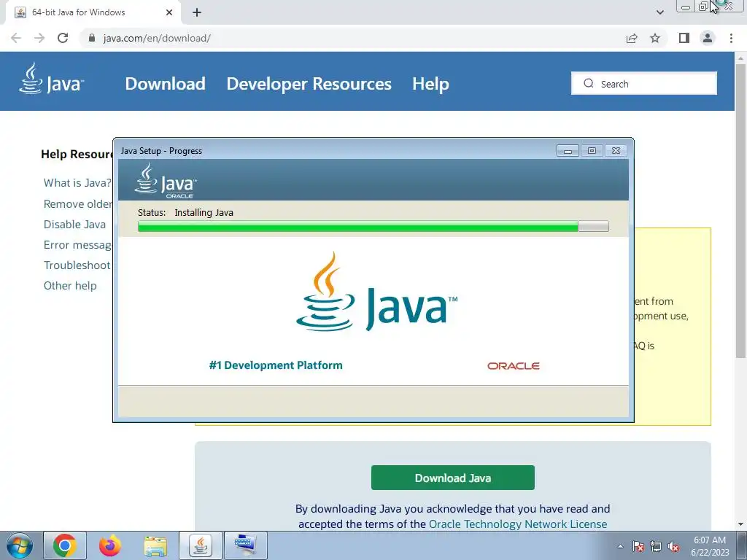Screen dimensions: 747x560
Task: Open Google Chrome from the taskbar
Action: coord(65,545)
